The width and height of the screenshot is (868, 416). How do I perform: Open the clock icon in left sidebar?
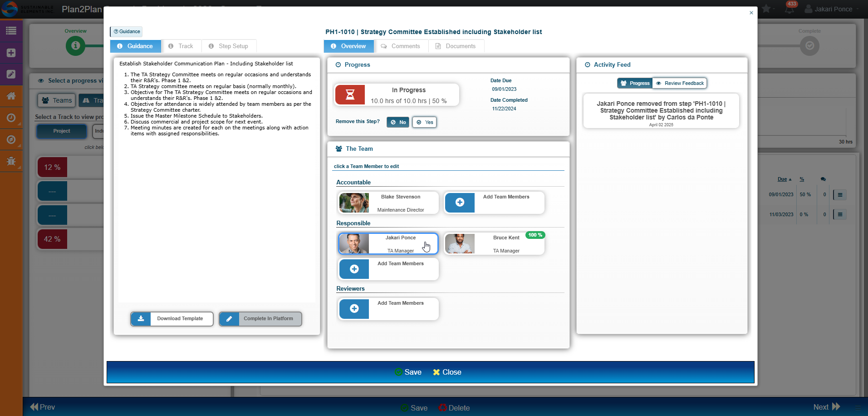coord(11,118)
